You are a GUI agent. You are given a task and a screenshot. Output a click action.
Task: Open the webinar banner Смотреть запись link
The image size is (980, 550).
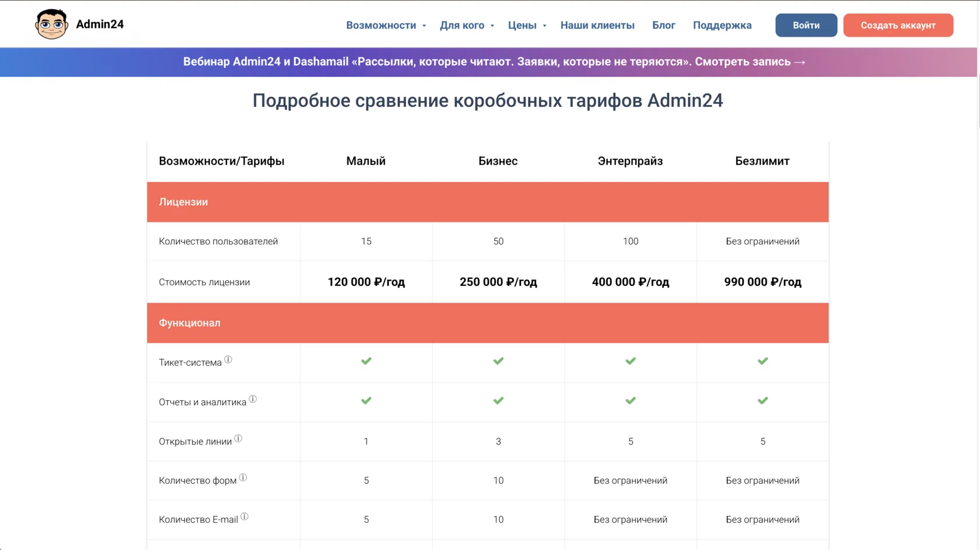click(x=750, y=62)
